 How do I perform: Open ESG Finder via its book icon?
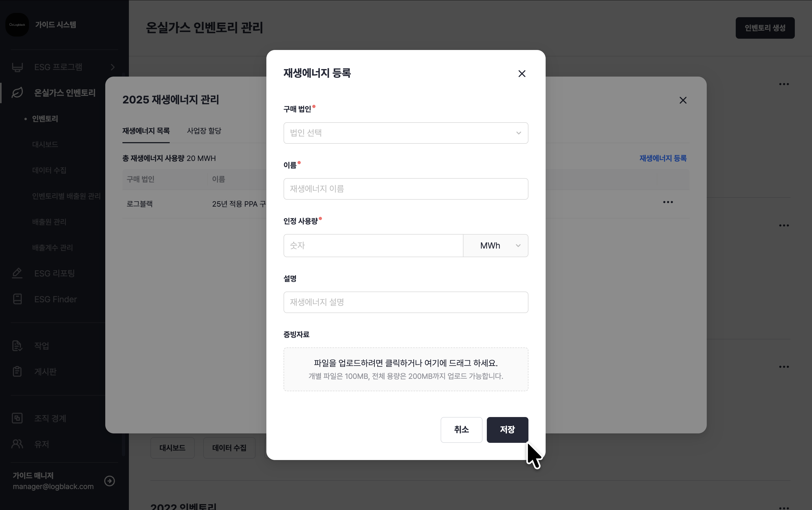point(17,299)
